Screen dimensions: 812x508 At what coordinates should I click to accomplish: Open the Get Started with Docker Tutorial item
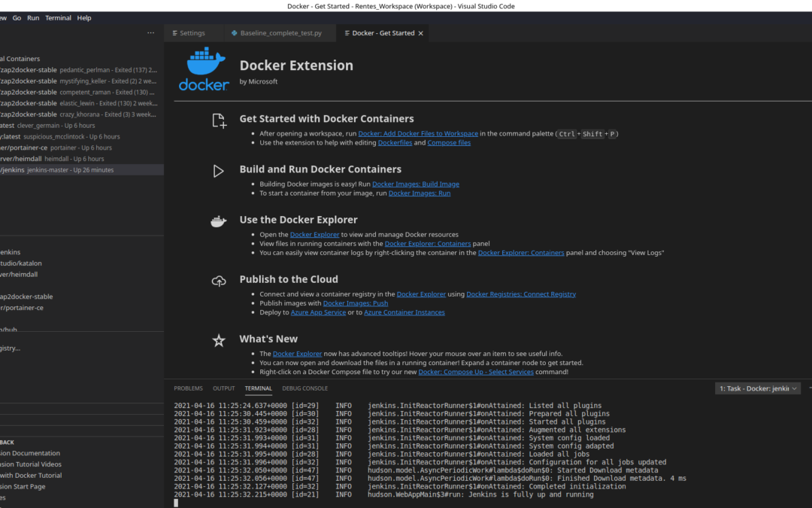(x=82, y=476)
